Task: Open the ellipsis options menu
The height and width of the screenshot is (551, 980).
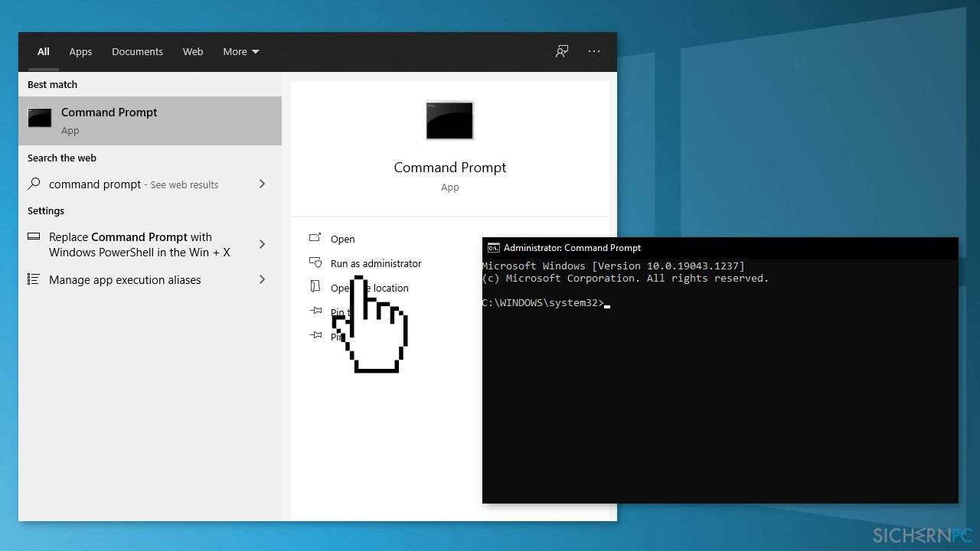Action: (593, 51)
